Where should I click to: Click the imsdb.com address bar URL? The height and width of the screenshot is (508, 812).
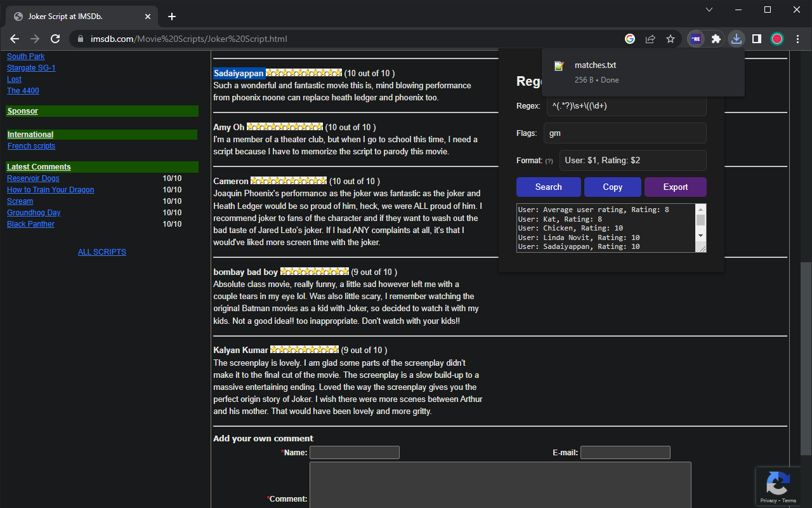click(x=189, y=39)
